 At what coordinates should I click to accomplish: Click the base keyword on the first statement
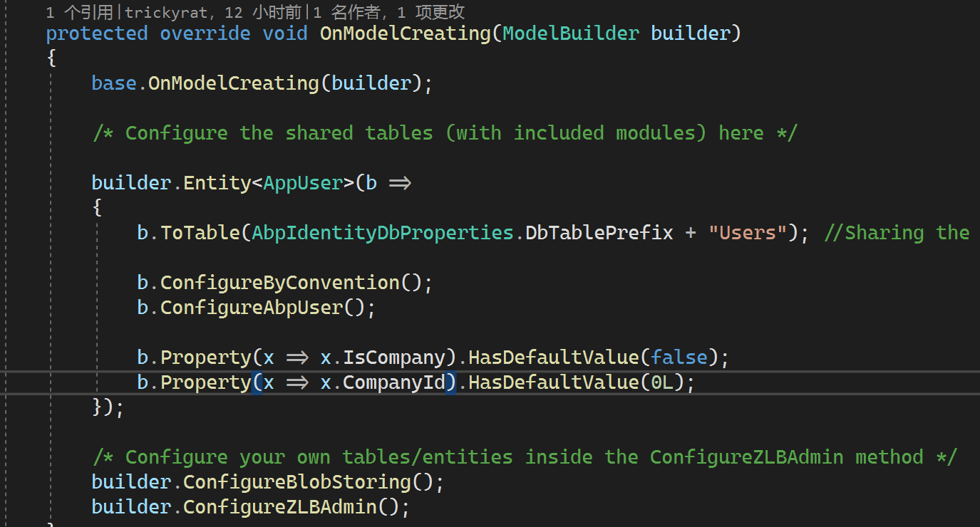(x=113, y=83)
